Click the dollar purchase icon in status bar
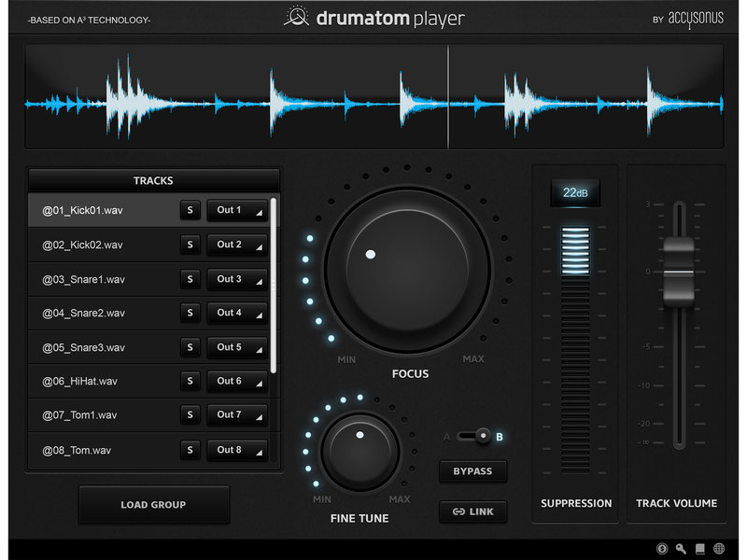 click(x=662, y=549)
